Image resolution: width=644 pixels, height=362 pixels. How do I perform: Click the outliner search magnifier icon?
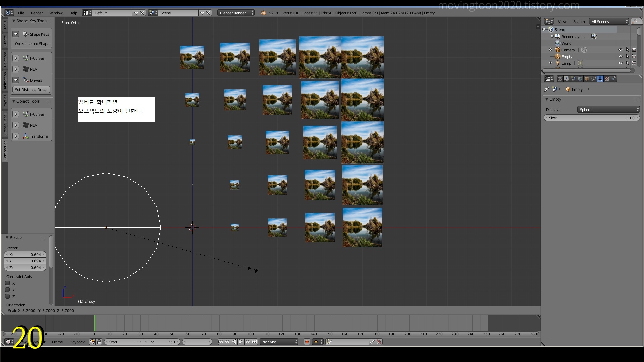pos(635,21)
